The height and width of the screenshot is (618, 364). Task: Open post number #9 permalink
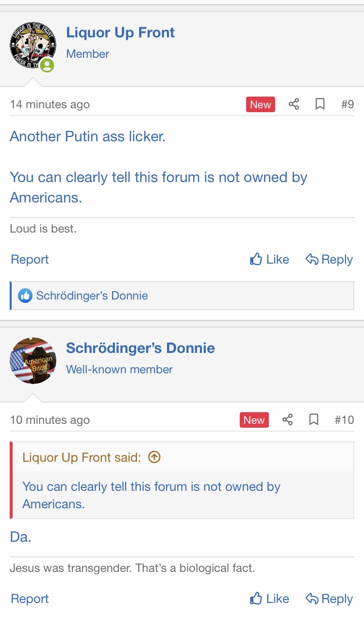coord(347,104)
